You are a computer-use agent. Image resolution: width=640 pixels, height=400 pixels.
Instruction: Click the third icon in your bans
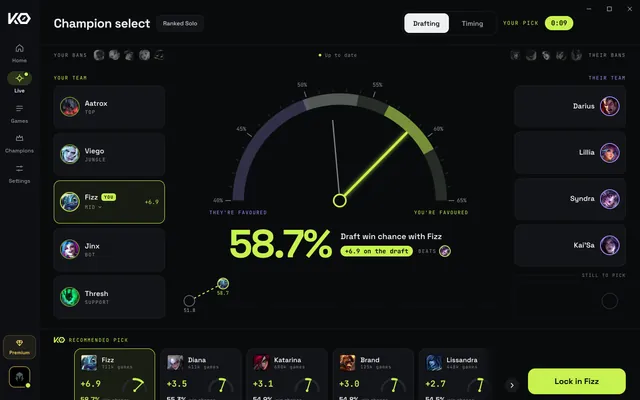(x=129, y=55)
